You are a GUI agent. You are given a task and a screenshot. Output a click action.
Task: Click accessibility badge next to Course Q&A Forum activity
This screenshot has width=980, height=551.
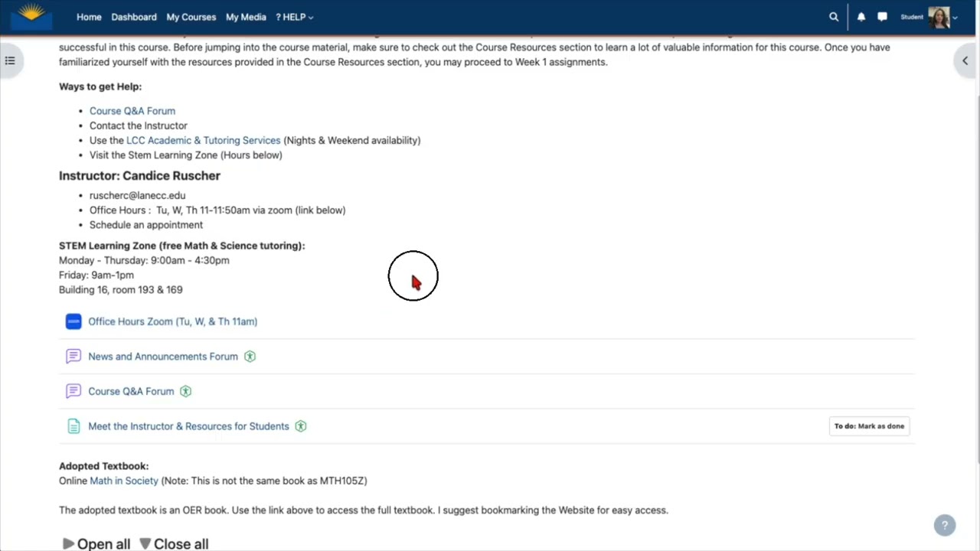tap(185, 391)
